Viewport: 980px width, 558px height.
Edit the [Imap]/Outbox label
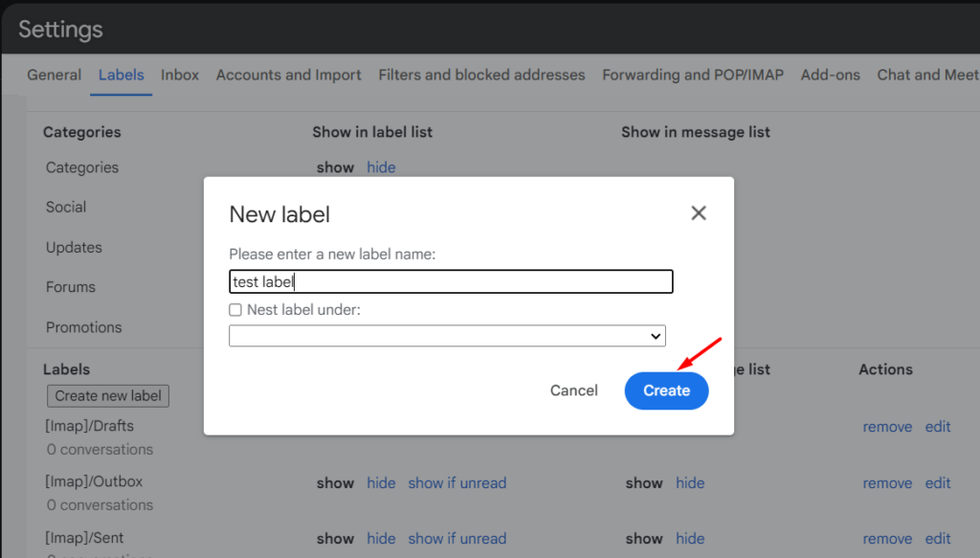pyautogui.click(x=938, y=483)
